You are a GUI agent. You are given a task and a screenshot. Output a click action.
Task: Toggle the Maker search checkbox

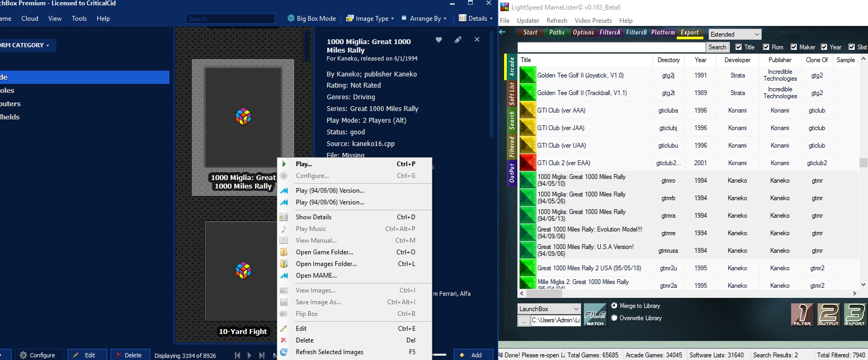(794, 47)
